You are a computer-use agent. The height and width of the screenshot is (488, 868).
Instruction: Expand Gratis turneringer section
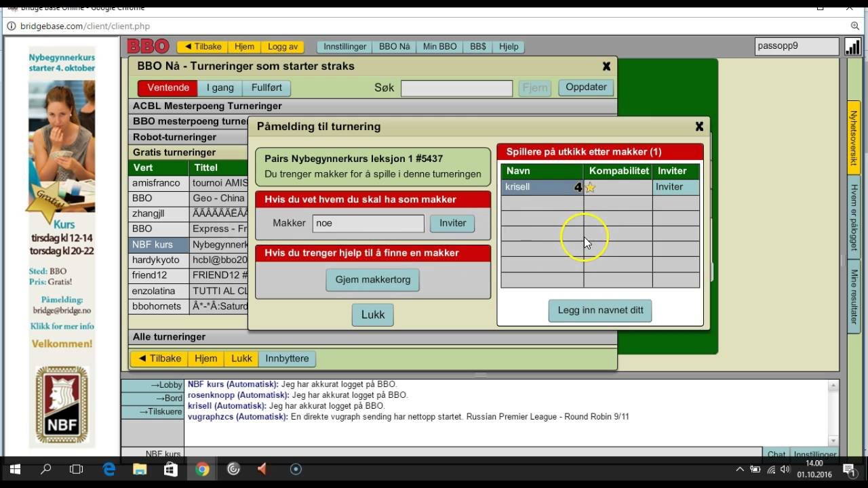tap(189, 152)
